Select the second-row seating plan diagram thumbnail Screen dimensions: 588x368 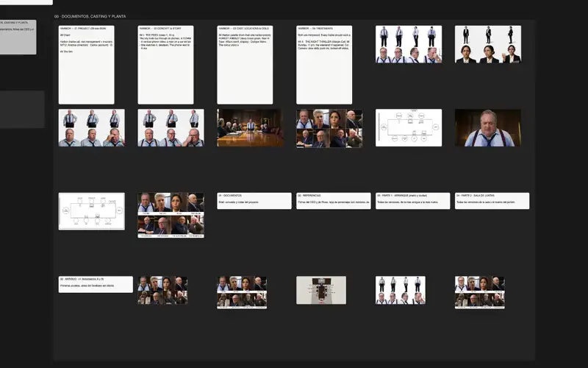409,127
